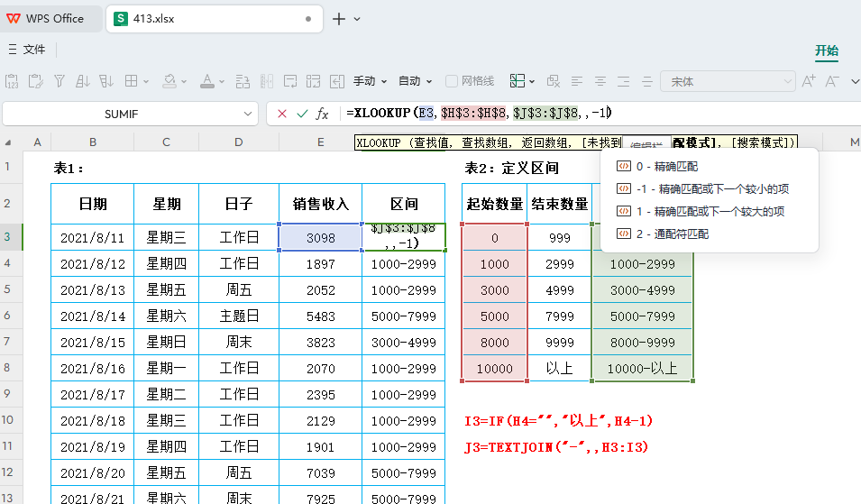861x504 pixels.
Task: Click the wrap text icon
Action: click(x=290, y=81)
